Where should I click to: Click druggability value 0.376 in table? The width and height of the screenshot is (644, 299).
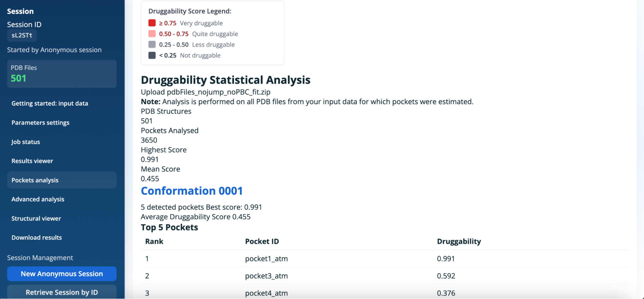446,293
